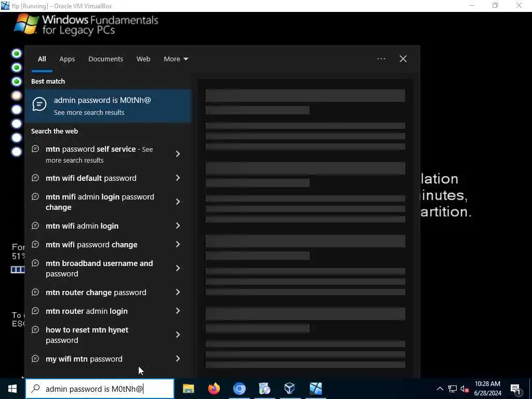
Task: Switch to the Web search tab
Action: 143,59
